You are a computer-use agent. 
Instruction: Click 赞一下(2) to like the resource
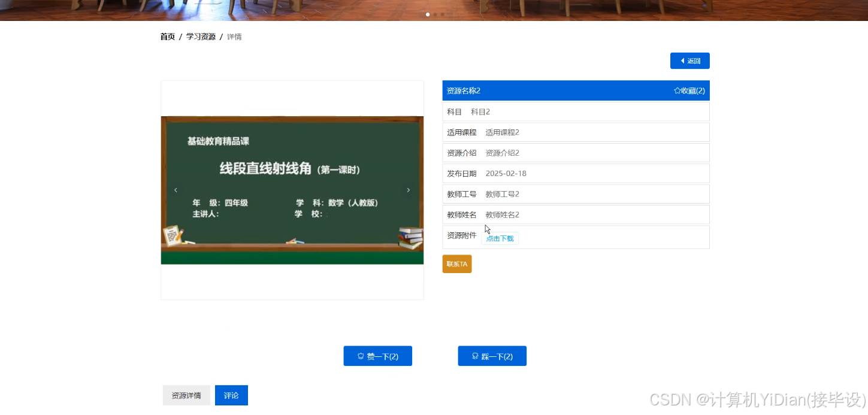tap(377, 356)
